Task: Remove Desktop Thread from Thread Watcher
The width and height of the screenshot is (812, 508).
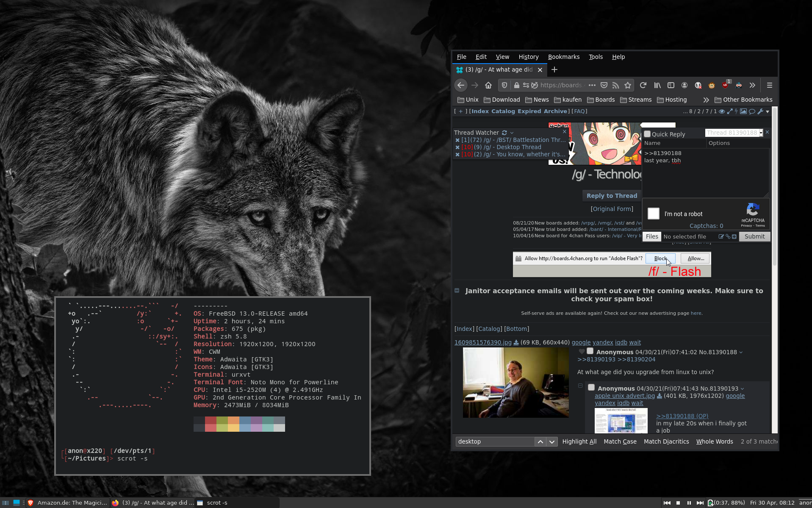Action: [457, 147]
